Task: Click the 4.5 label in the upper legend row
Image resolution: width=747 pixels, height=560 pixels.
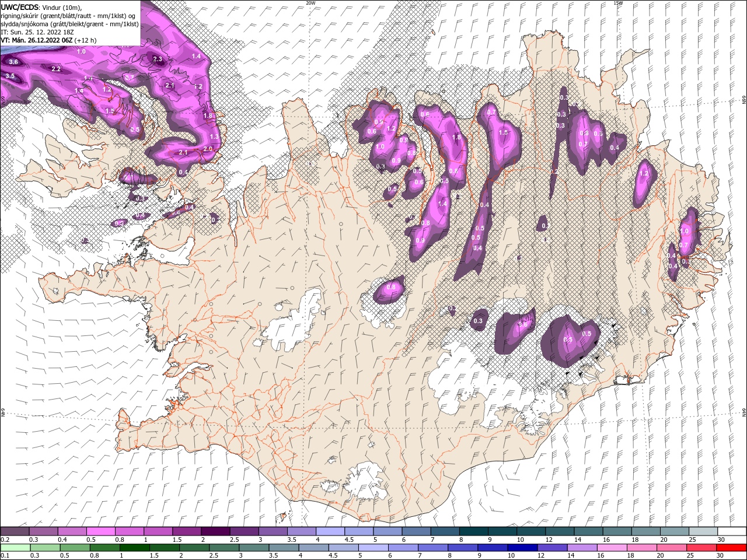Action: (x=349, y=540)
